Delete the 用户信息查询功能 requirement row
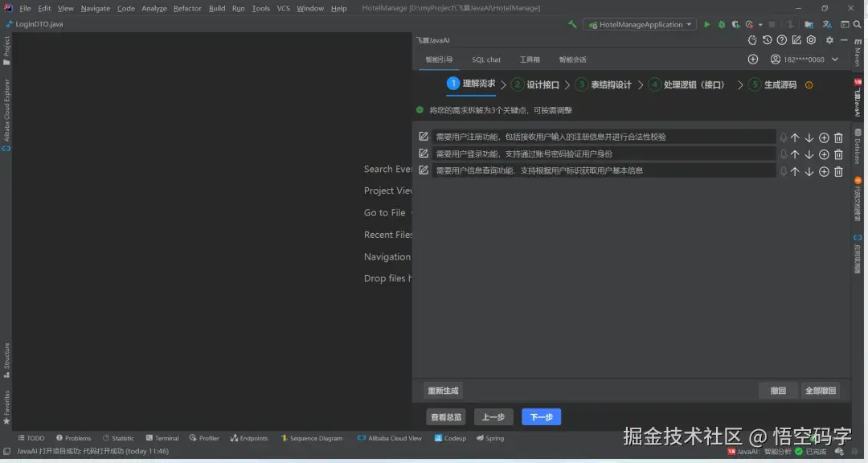 pos(838,172)
